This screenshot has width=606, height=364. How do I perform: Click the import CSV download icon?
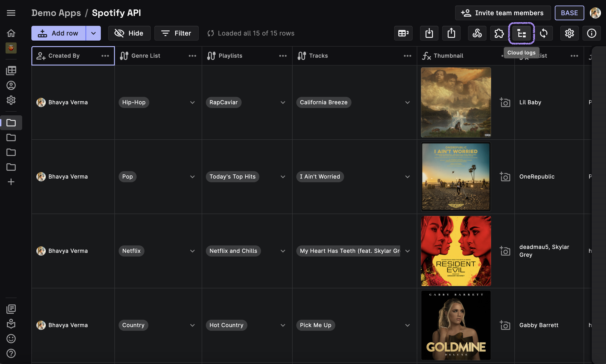coord(429,33)
